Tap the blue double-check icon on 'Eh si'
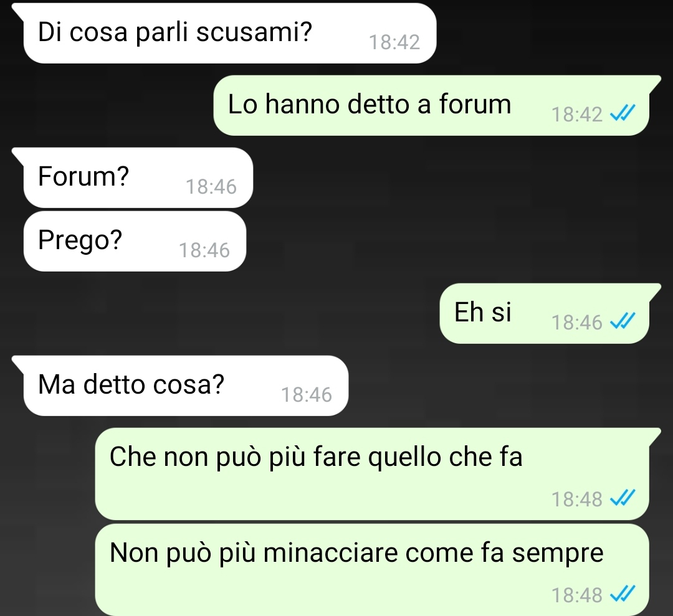Image resolution: width=673 pixels, height=616 pixels. (x=622, y=321)
